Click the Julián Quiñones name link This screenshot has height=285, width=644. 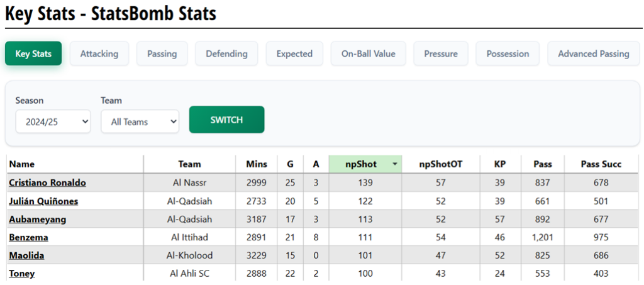43,201
